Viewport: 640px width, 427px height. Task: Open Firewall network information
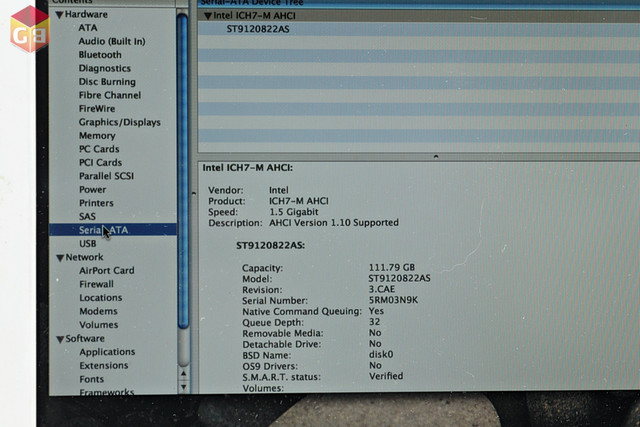(x=97, y=284)
